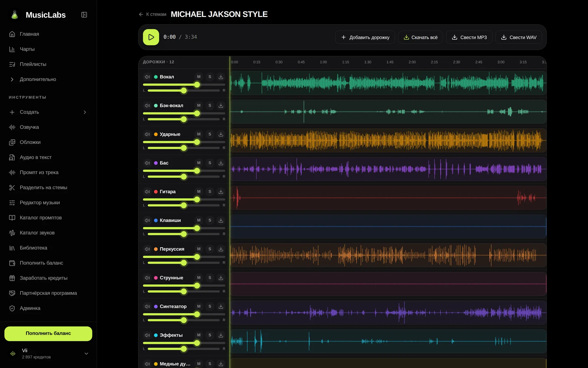
Task: Click the speaker icon on Клавиши track
Action: pyautogui.click(x=147, y=220)
